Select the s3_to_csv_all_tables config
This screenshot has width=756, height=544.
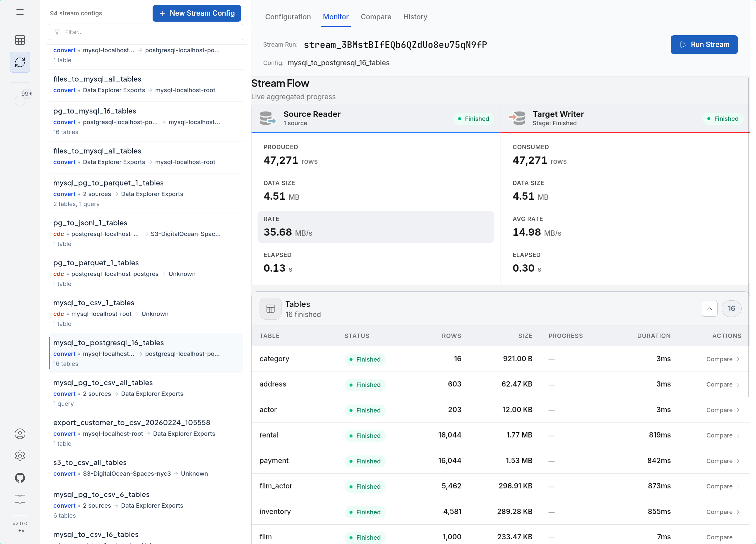tap(146, 469)
